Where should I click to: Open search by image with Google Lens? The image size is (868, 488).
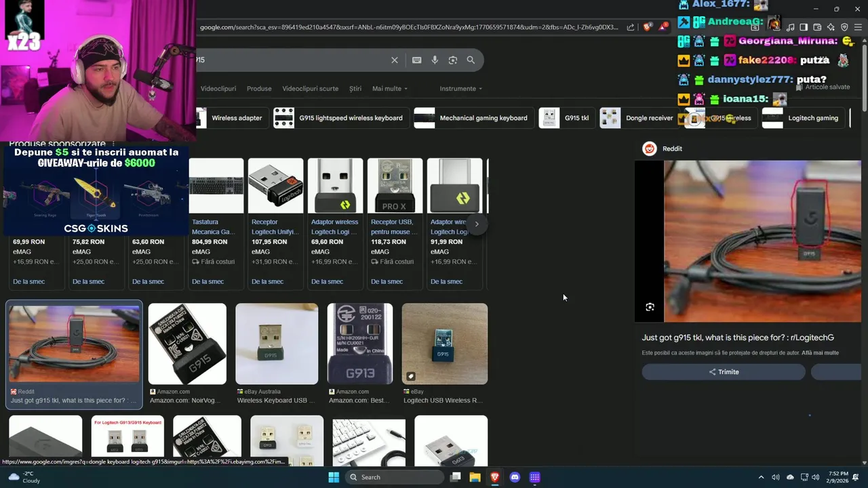[453, 60]
